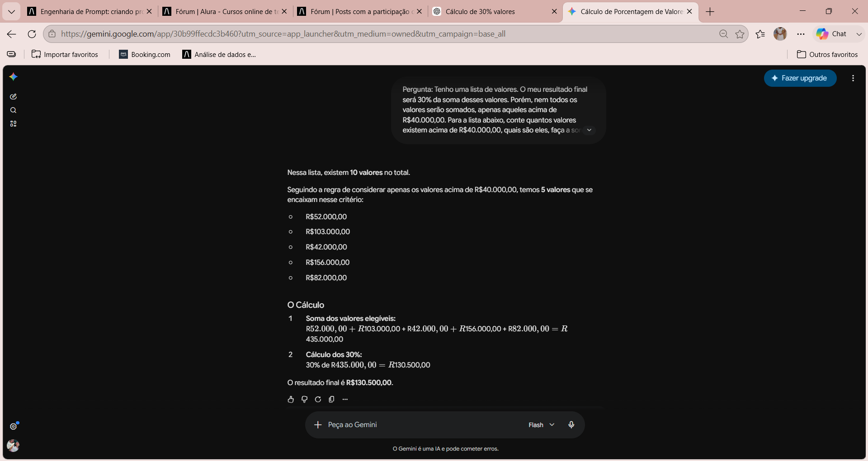Click the R$52.000,00 list item

tap(326, 217)
